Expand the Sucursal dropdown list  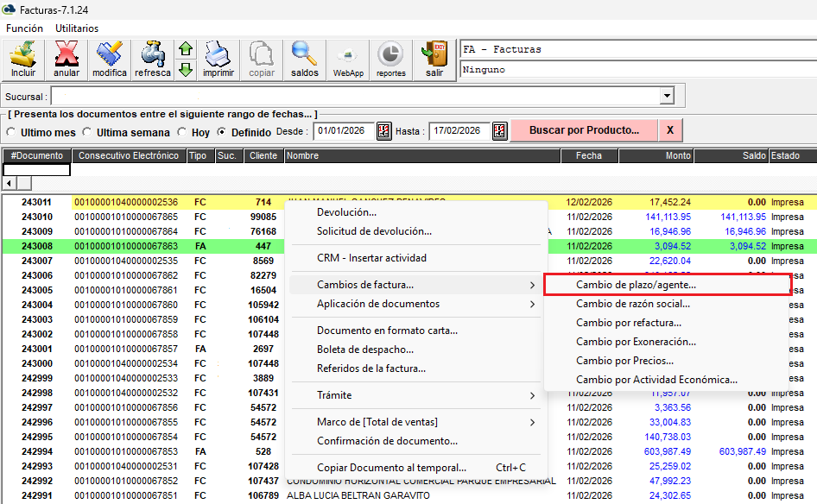666,96
